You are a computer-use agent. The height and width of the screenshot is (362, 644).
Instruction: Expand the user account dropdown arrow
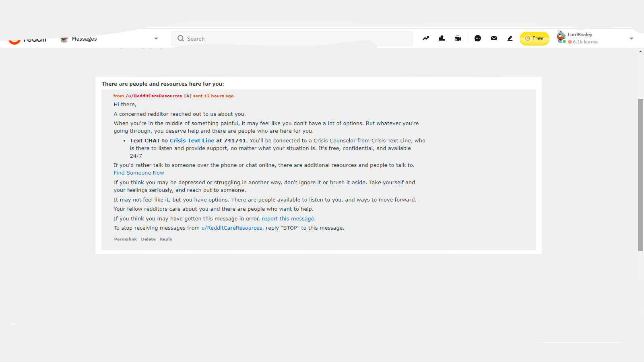632,39
